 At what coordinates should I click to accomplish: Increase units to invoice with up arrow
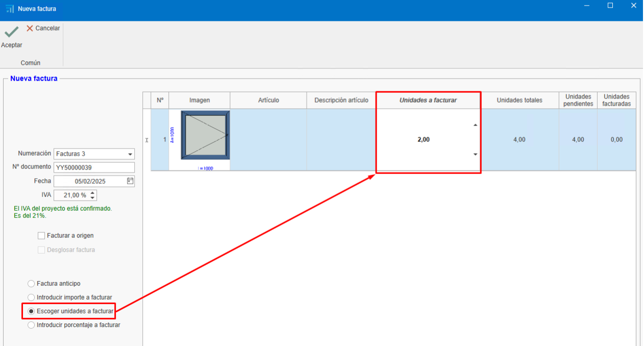[x=476, y=125]
